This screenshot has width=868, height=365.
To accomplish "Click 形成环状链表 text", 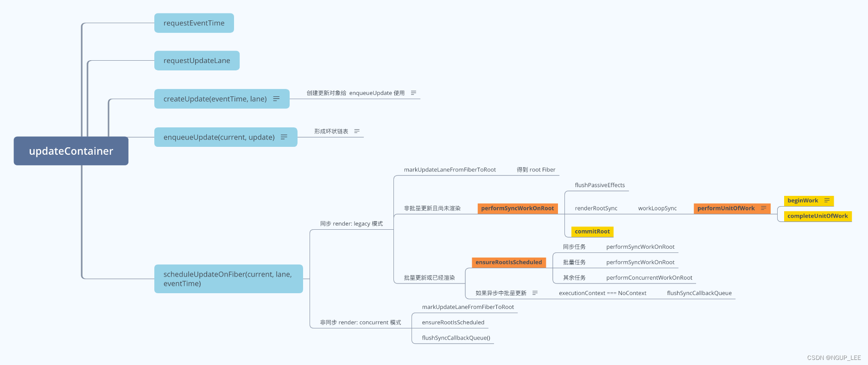I will pos(331,132).
